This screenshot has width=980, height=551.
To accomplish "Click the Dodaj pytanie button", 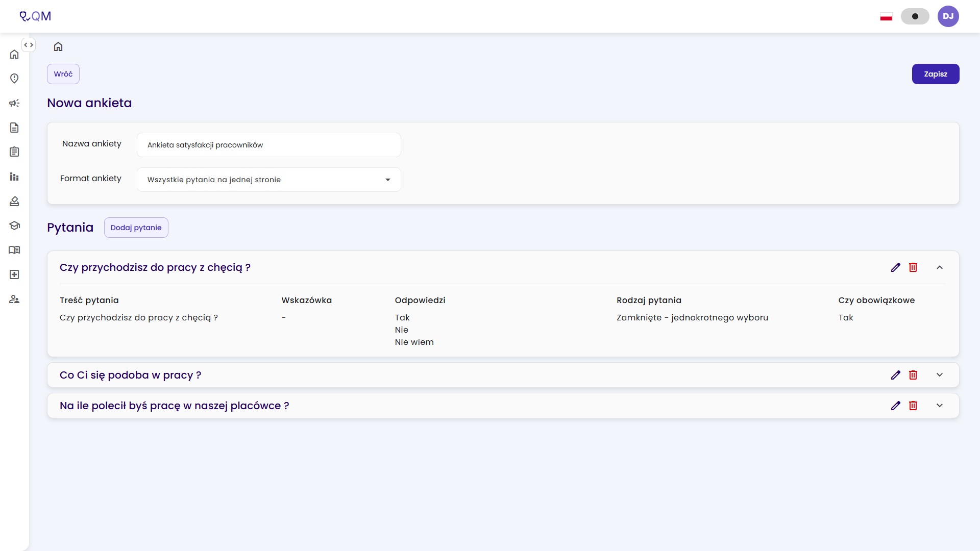I will [x=136, y=228].
